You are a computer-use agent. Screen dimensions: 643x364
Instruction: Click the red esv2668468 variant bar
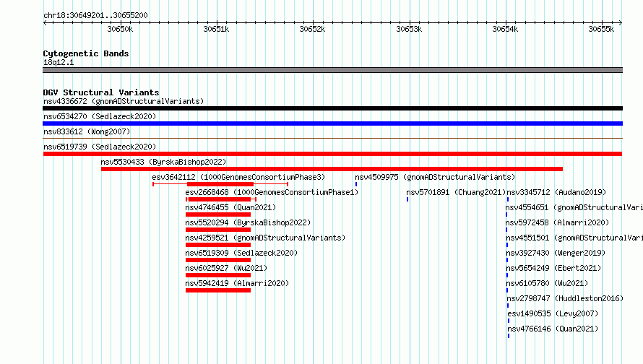[x=221, y=199]
